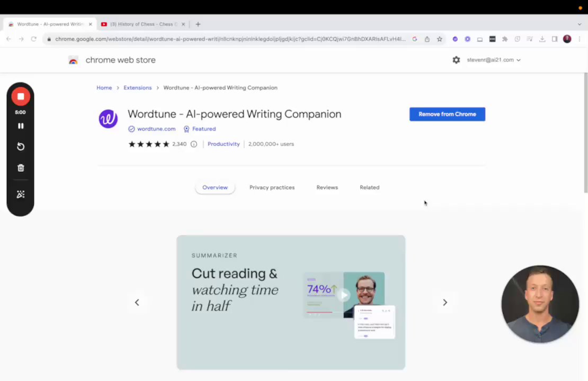Screen dimensions: 588x381
Task: Click the address bar URL field
Action: pyautogui.click(x=230, y=39)
